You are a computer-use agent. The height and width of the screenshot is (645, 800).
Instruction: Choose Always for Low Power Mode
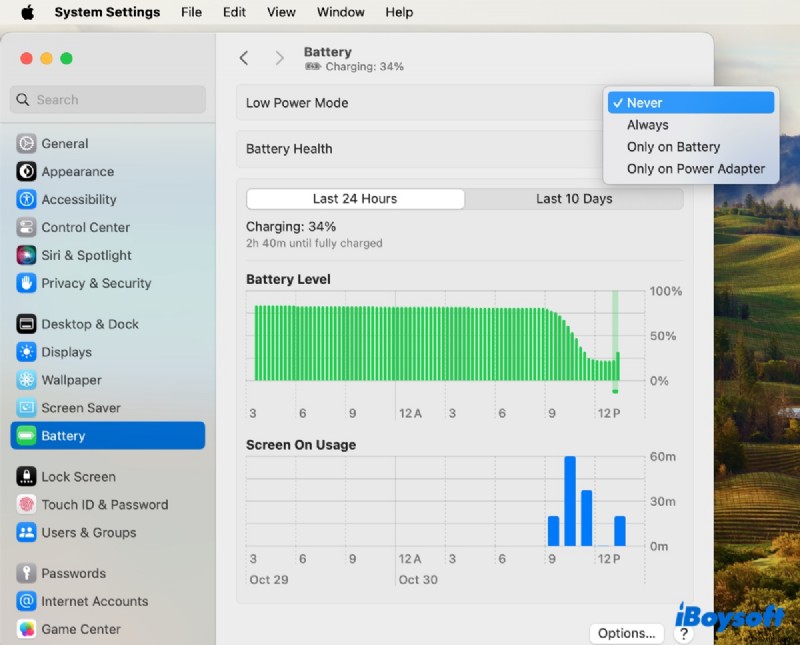point(691,125)
